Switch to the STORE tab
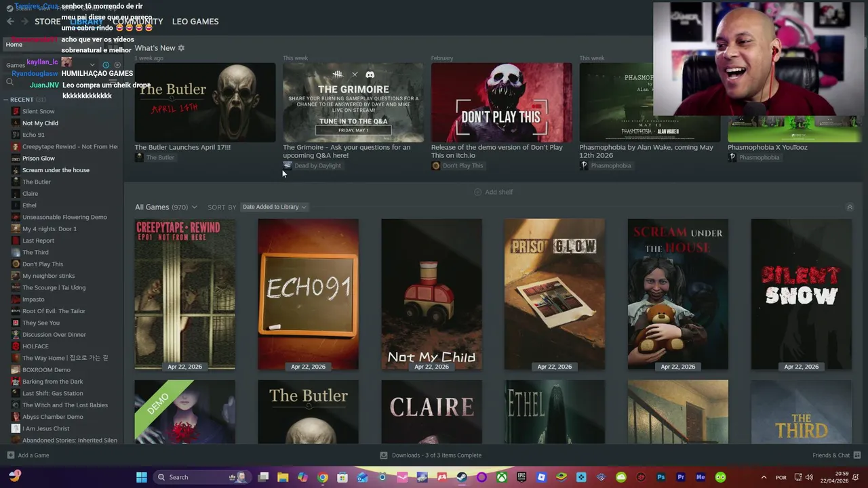The image size is (868, 488). 47,22
